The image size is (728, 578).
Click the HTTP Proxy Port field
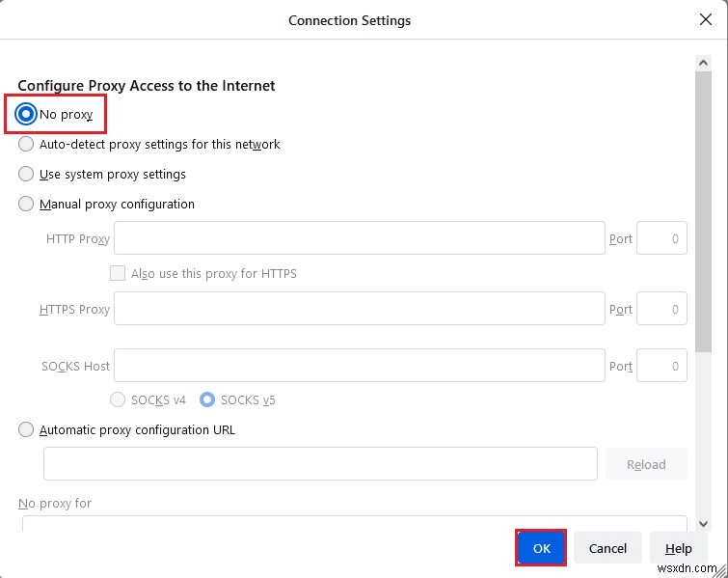661,238
